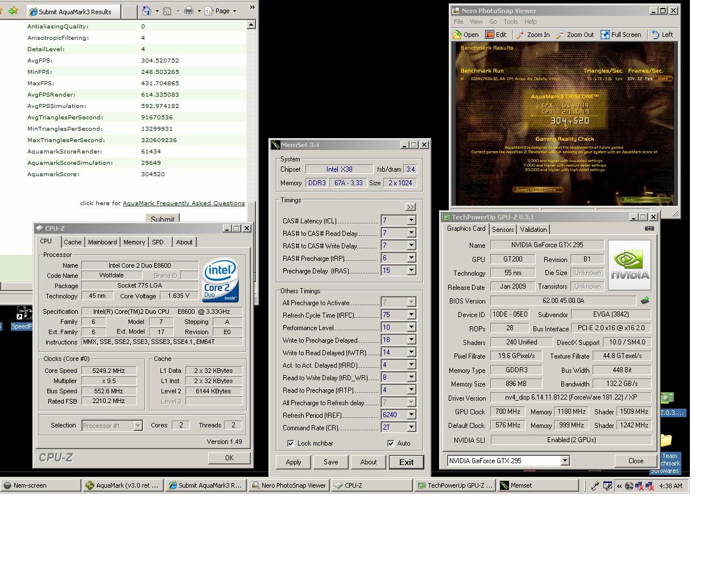This screenshot has height=582, width=728.
Task: Expand hidden system tray icons chevron
Action: click(619, 486)
